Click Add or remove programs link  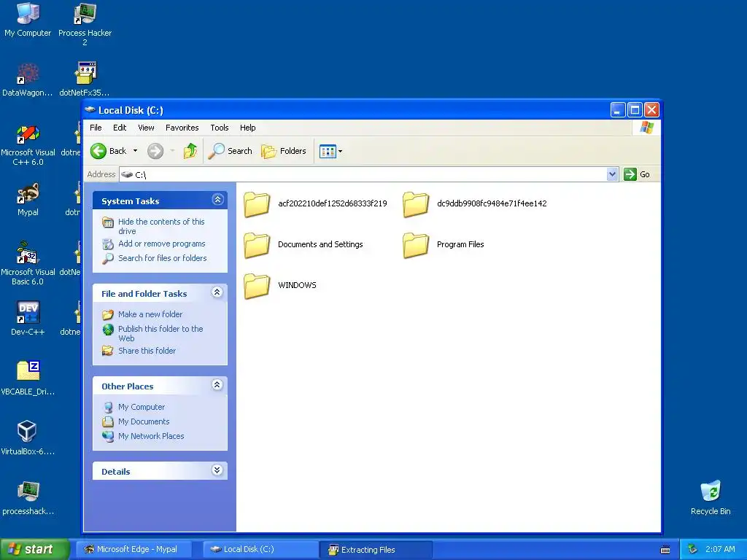(x=161, y=244)
